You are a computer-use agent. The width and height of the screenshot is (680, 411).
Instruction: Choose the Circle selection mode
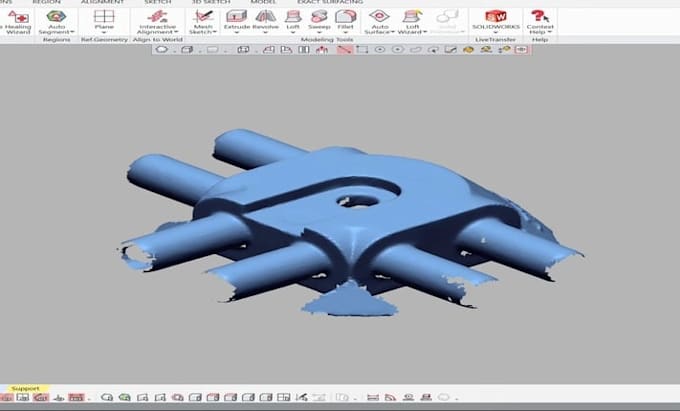(x=380, y=49)
